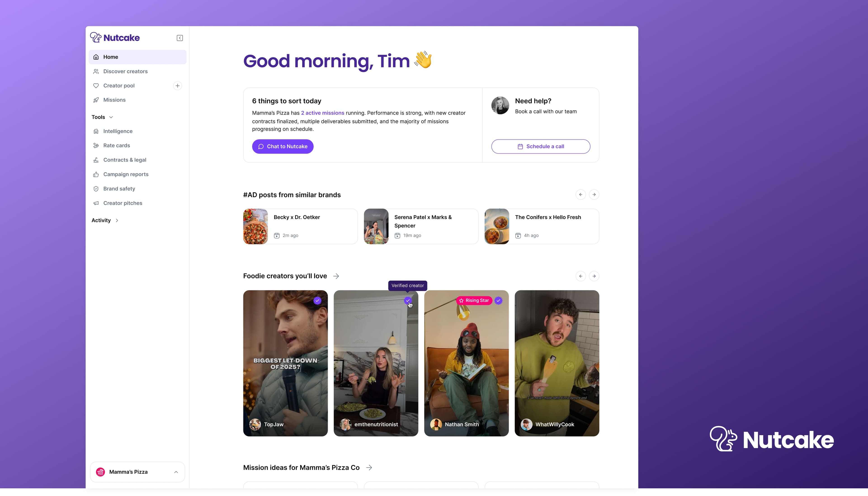Open TopJaw creator name
The image size is (868, 496).
(274, 425)
